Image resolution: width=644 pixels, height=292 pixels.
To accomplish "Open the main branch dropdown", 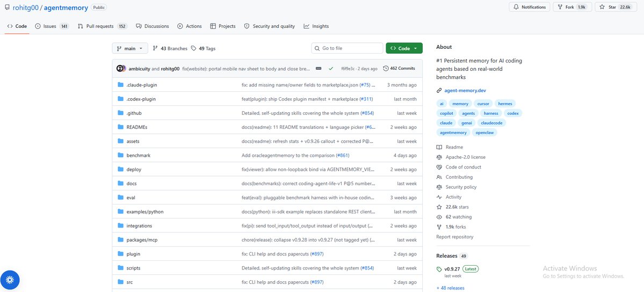I will coord(130,48).
